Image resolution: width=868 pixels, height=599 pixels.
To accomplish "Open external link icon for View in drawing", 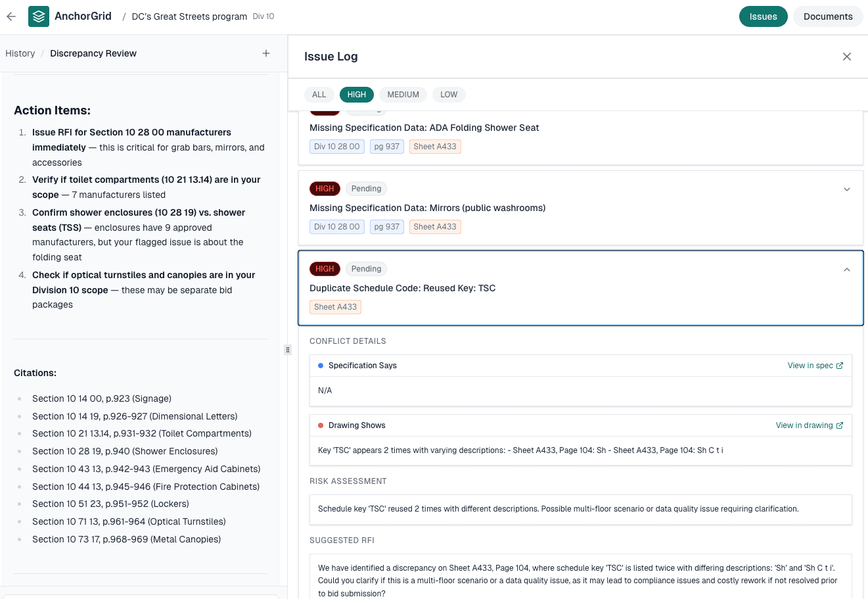I will pos(840,425).
